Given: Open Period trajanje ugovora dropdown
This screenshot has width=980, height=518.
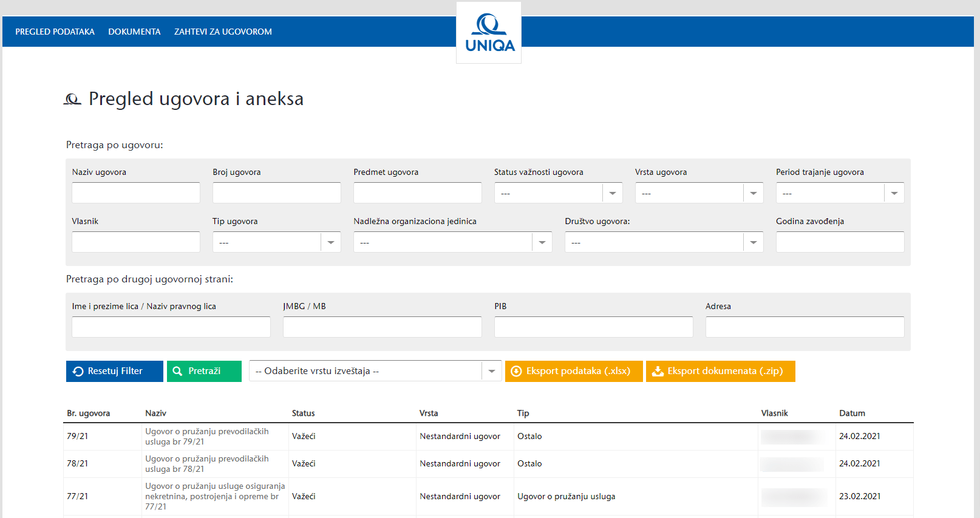Looking at the screenshot, I should coord(894,193).
